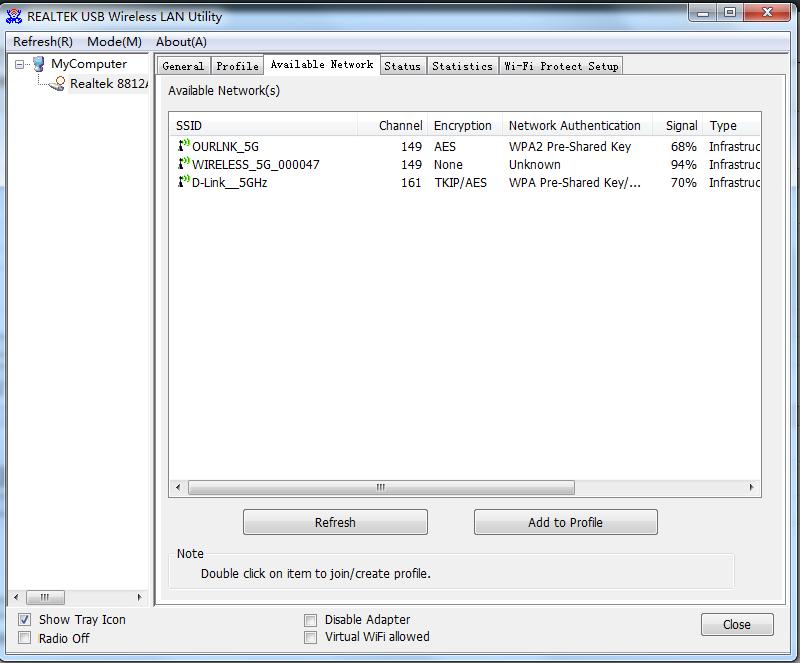The width and height of the screenshot is (800, 663).
Task: Click the Unknown authentication cell
Action: pyautogui.click(x=535, y=164)
